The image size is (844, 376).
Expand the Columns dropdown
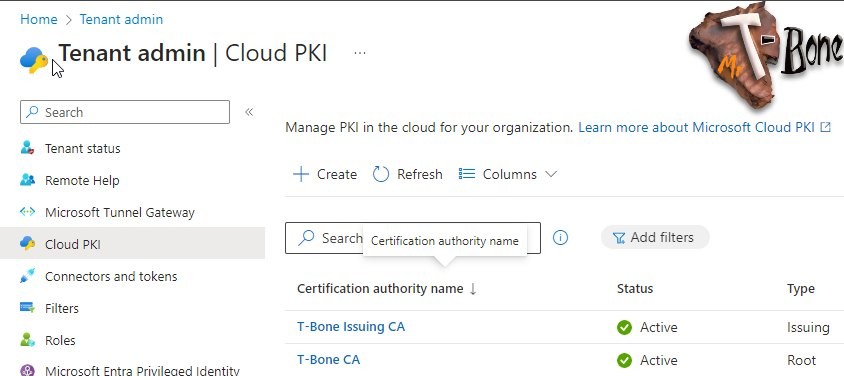pos(507,174)
